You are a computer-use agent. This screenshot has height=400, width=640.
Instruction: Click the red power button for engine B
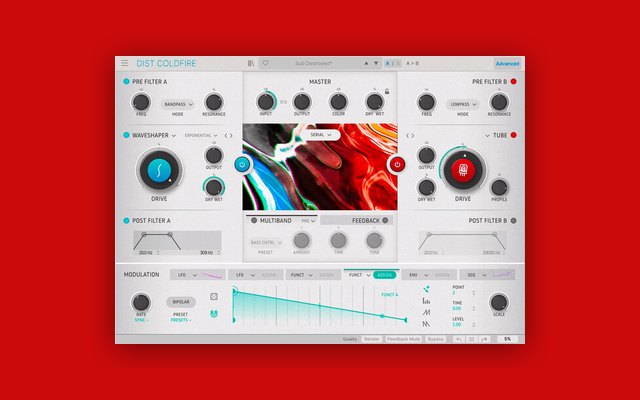point(397,164)
